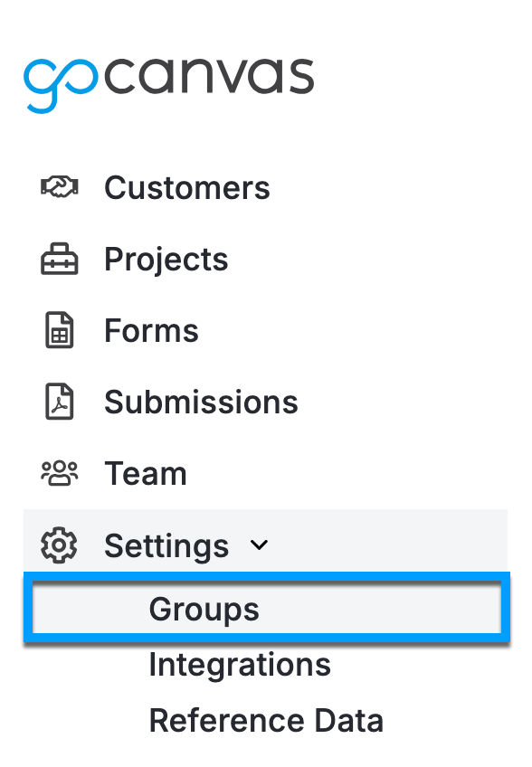
Task: Go to the Forms list
Action: point(151,330)
